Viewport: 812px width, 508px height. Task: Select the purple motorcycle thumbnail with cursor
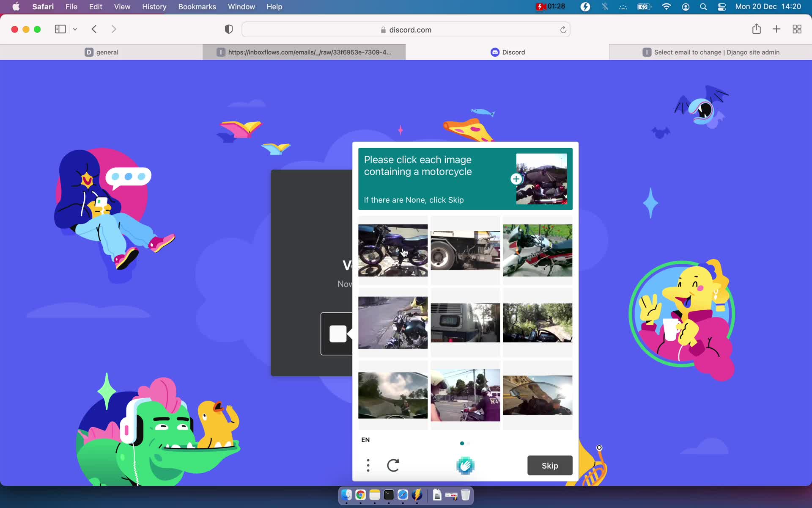pyautogui.click(x=393, y=250)
